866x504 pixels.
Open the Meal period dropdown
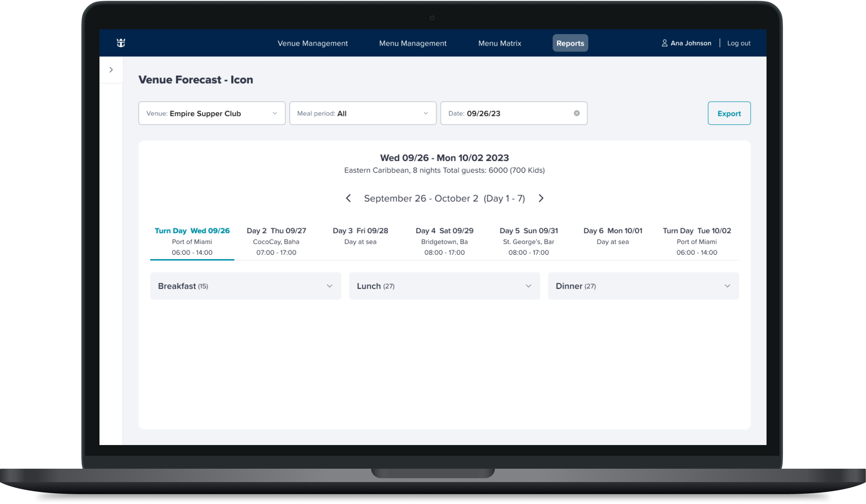[363, 113]
